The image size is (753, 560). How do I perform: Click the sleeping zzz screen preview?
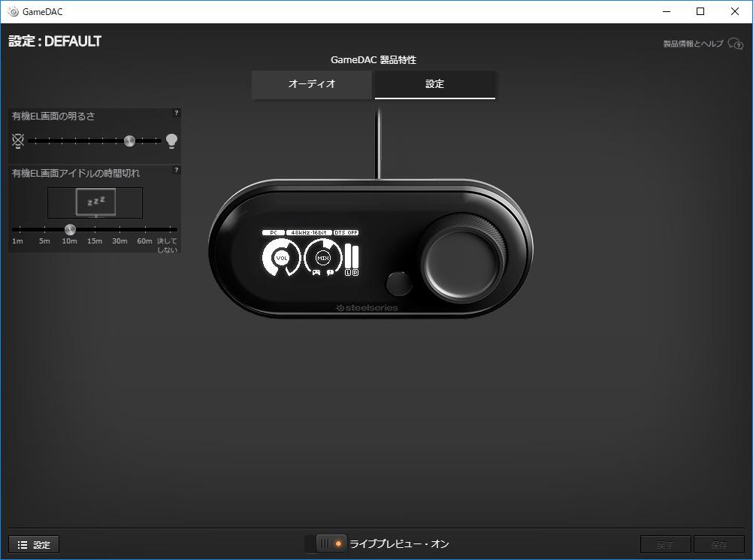pyautogui.click(x=95, y=203)
